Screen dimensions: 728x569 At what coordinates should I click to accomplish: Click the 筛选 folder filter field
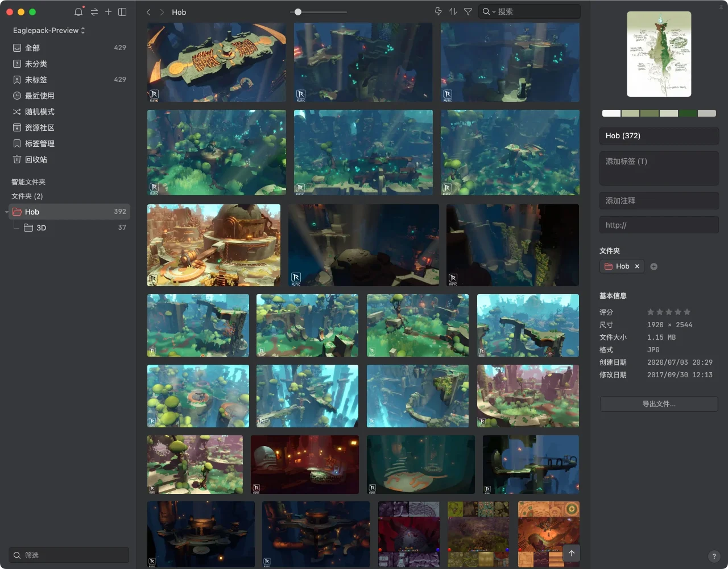(69, 555)
